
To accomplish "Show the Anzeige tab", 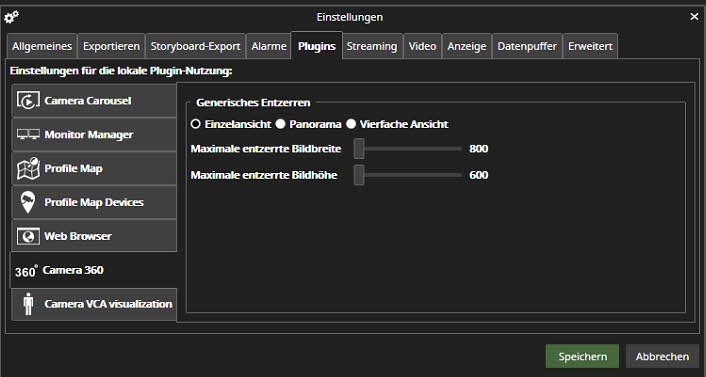I will coord(467,46).
